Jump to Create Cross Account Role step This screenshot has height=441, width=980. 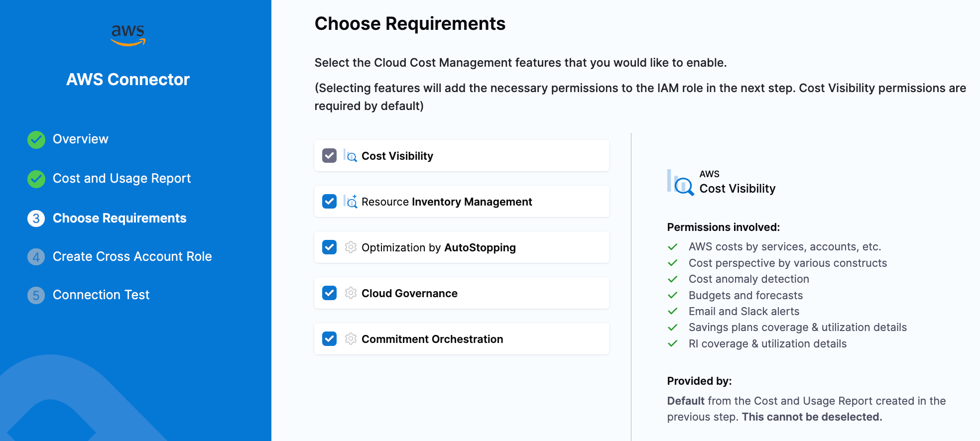pyautogui.click(x=132, y=257)
